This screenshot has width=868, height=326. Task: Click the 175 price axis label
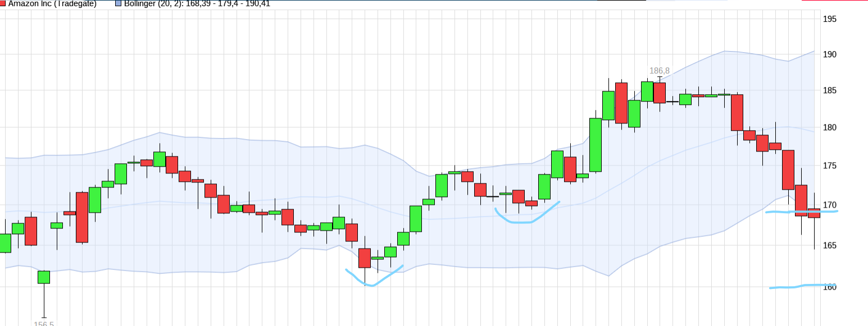click(830, 166)
